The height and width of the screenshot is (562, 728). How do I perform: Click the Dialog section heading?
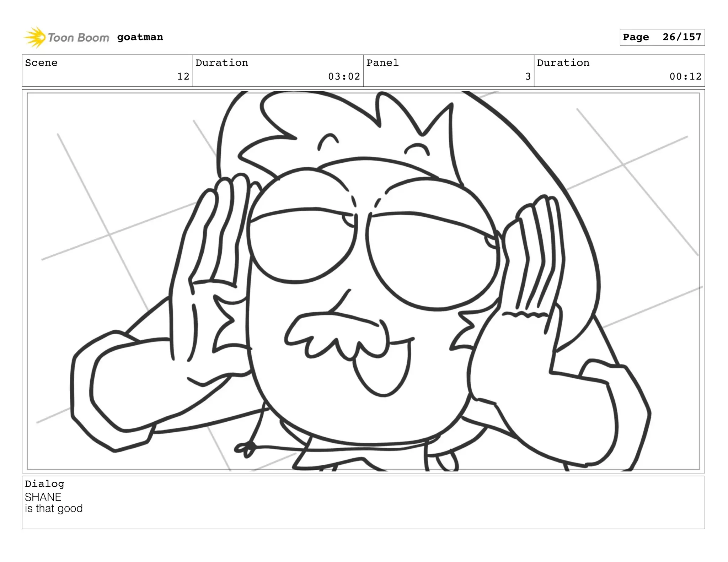(x=44, y=484)
